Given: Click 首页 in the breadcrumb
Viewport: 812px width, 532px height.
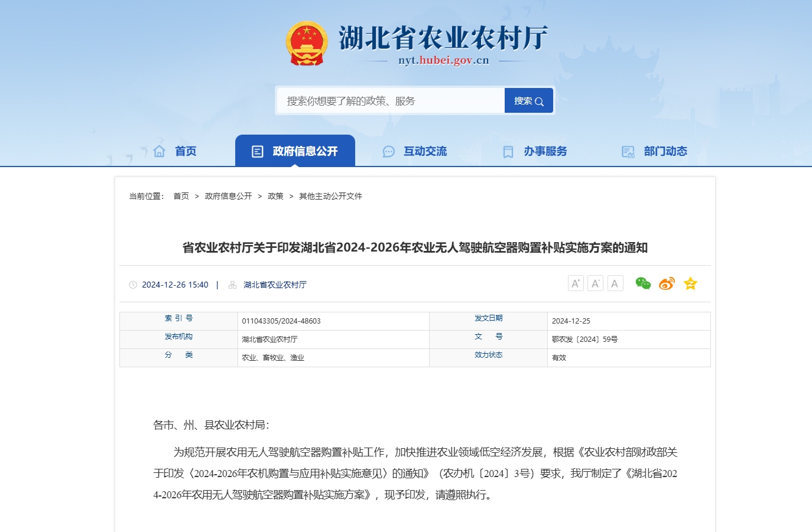Looking at the screenshot, I should [181, 196].
